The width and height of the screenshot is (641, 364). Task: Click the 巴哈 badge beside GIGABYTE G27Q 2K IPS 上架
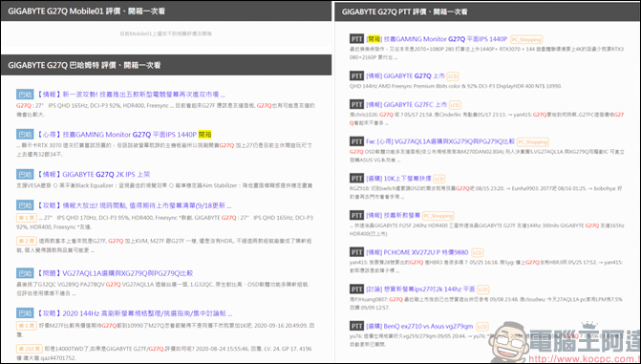click(x=25, y=174)
